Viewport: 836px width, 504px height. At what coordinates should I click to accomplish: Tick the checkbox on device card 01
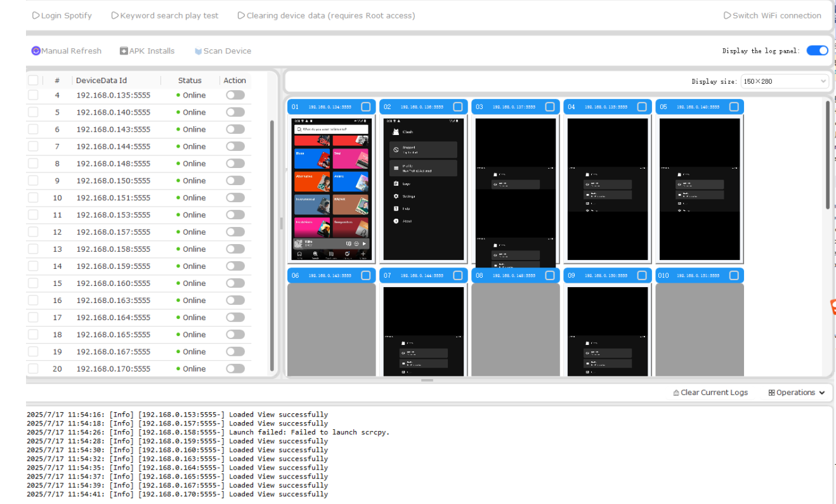[366, 107]
